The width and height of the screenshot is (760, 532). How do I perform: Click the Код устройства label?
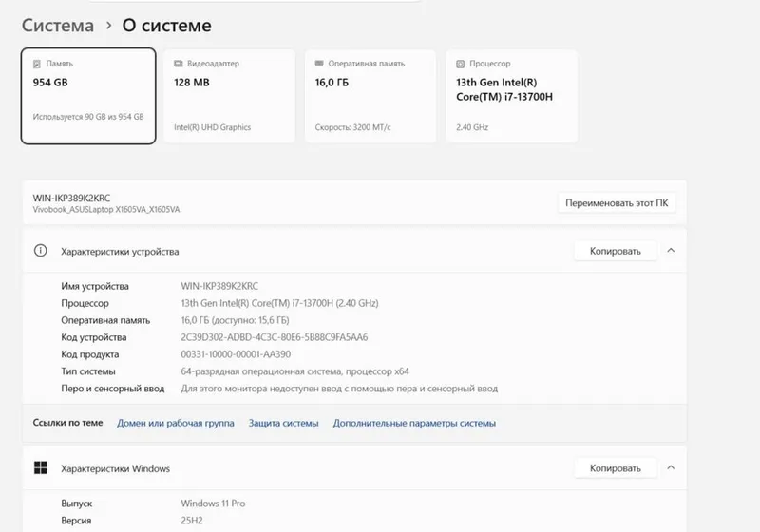[x=93, y=337]
